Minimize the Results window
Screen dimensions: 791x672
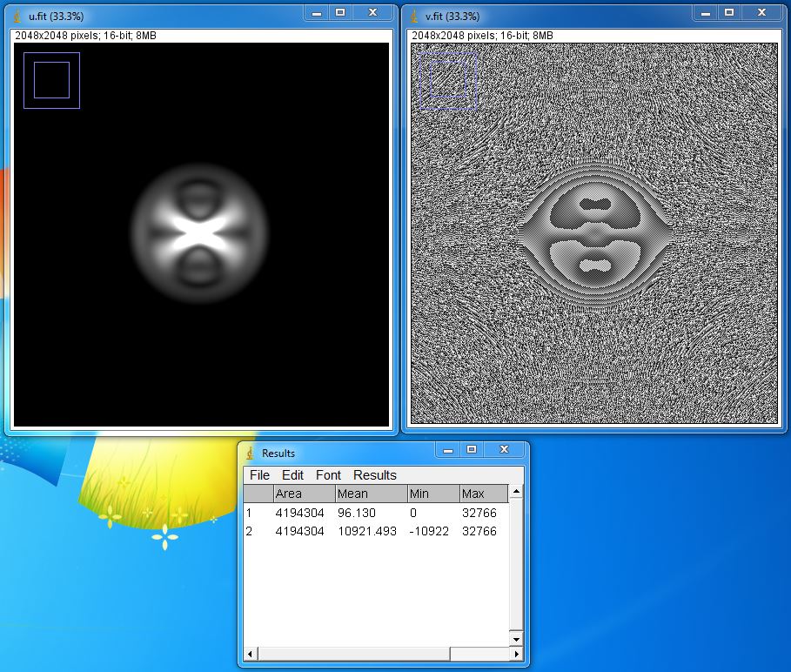447,450
